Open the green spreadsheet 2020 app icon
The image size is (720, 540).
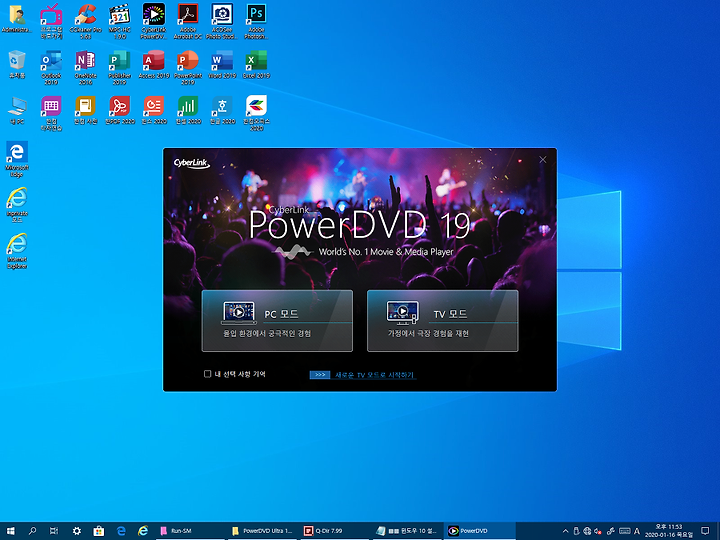click(188, 111)
